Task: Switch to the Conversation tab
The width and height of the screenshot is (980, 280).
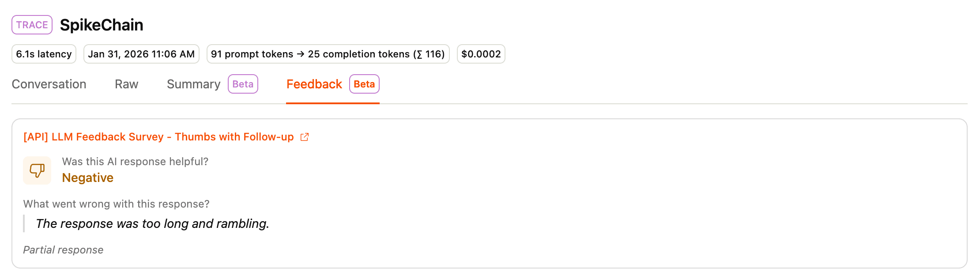Action: [x=49, y=84]
